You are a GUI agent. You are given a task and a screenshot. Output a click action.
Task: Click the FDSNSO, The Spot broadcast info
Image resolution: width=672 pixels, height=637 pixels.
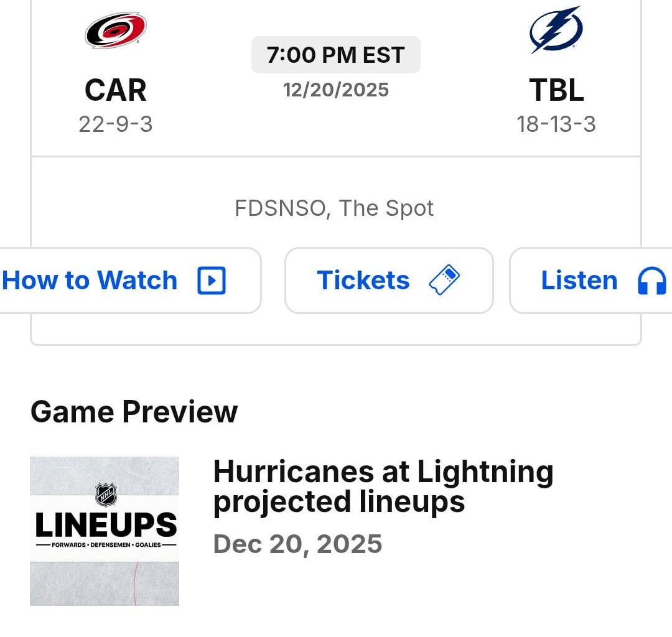click(335, 208)
